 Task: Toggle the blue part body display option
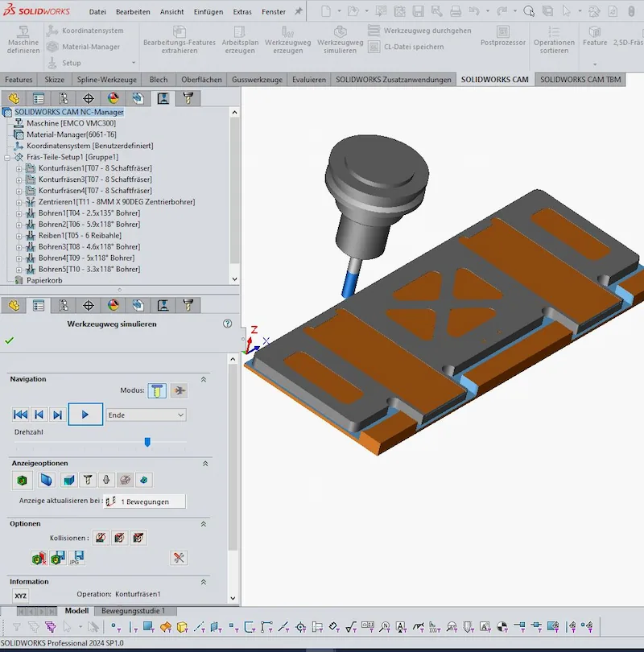click(x=46, y=481)
